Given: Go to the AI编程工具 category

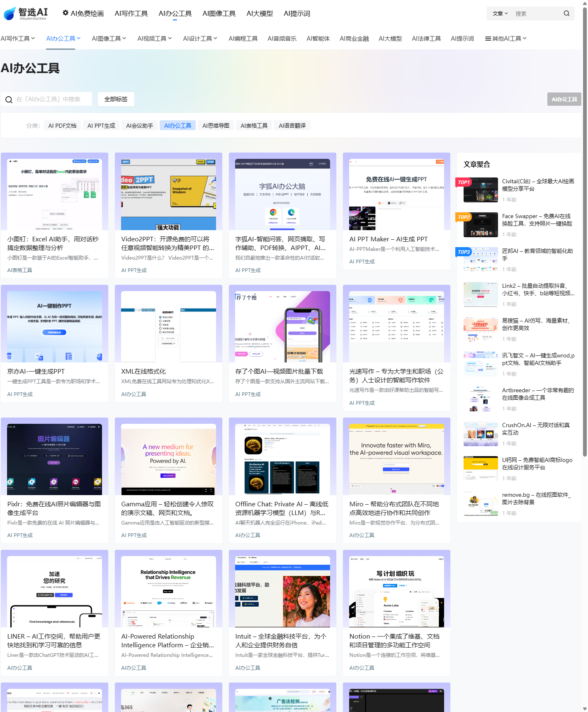Looking at the screenshot, I should 243,39.
